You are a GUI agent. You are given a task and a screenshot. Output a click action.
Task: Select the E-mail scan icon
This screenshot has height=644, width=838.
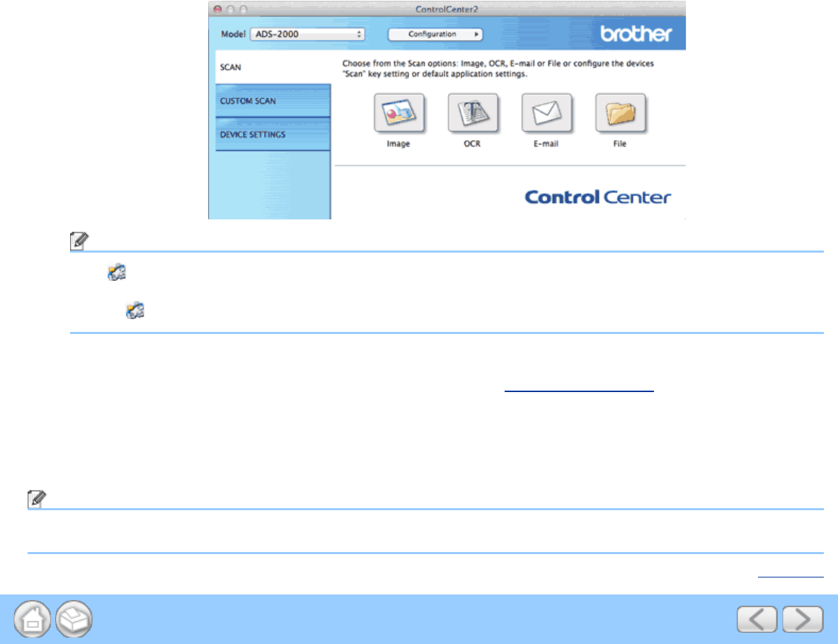[x=546, y=113]
